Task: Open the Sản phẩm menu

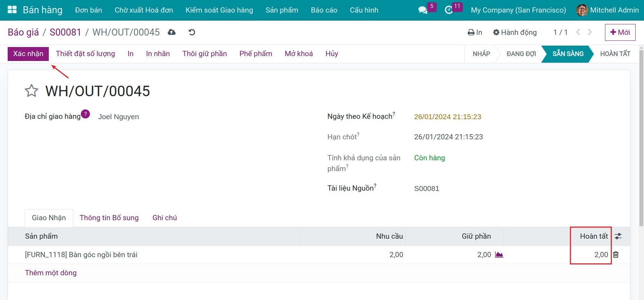Action: click(x=282, y=10)
